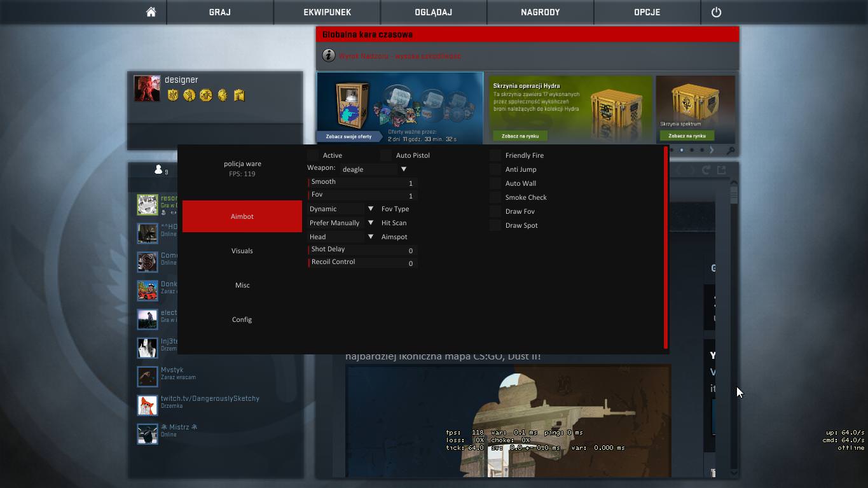Switch to the Visuals tab in the cheat menu
This screenshot has height=488, width=868.
[x=242, y=250]
